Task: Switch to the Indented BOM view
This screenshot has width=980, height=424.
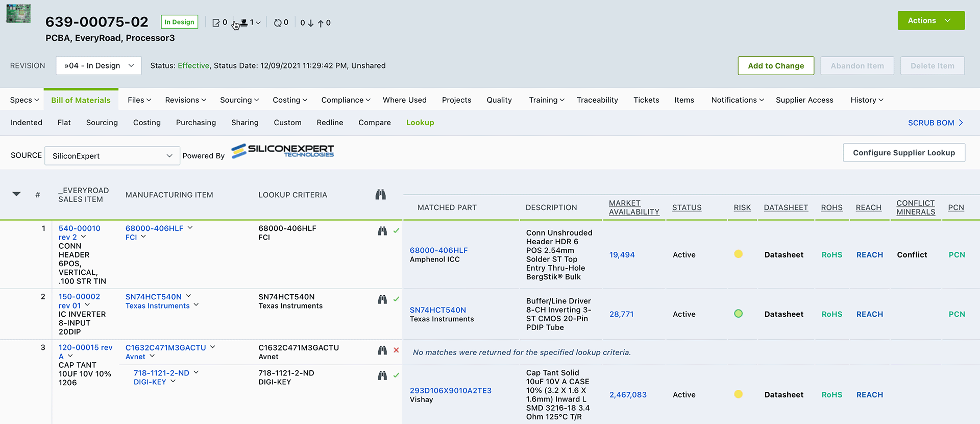Action: pos(27,123)
